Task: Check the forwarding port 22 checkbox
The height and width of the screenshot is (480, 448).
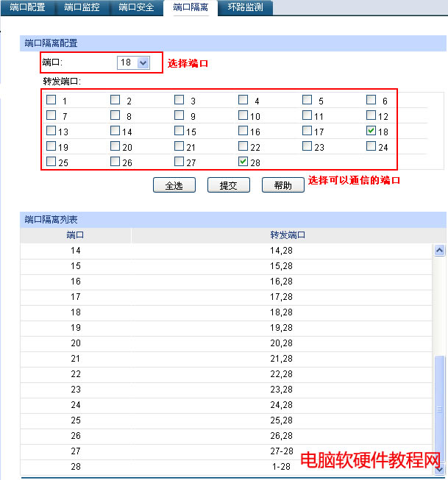Action: click(243, 146)
